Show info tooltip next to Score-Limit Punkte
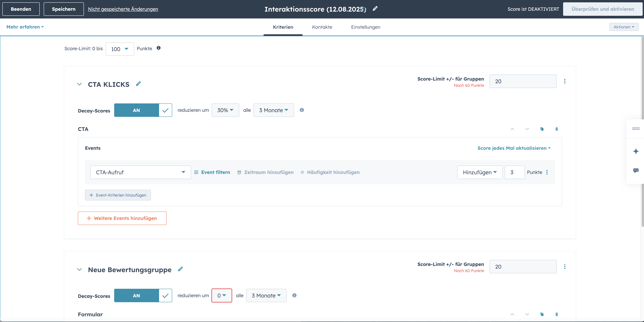 [x=159, y=48]
